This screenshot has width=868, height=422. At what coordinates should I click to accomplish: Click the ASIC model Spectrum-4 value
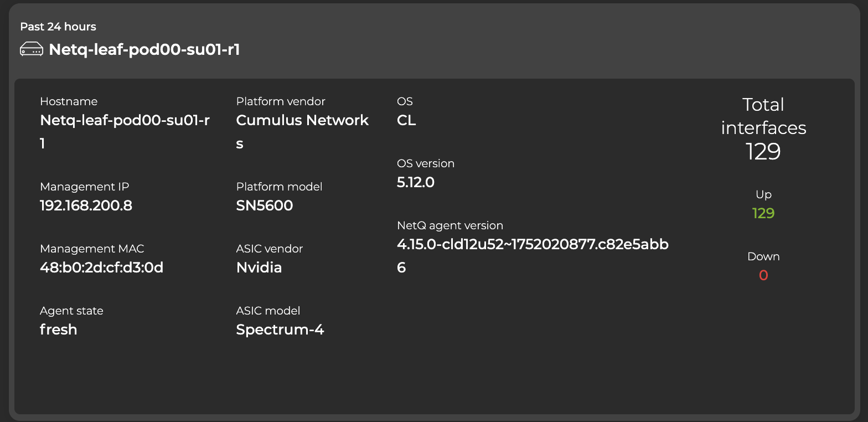[x=280, y=330]
